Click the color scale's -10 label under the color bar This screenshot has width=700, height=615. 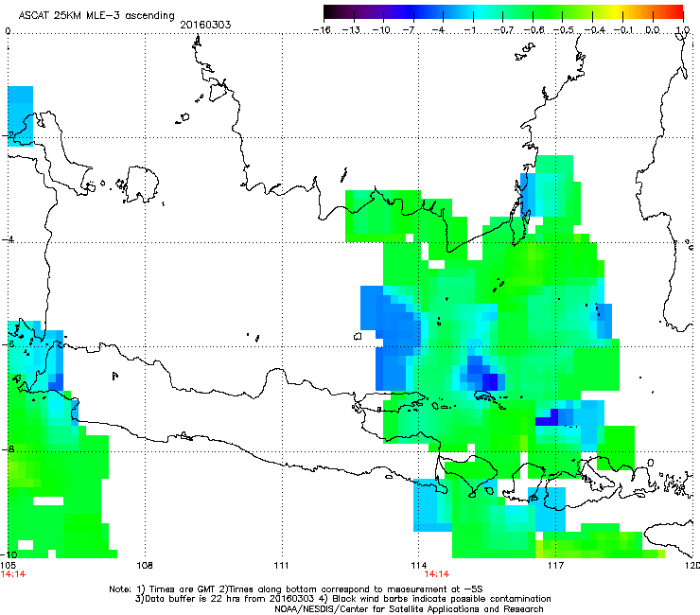pyautogui.click(x=381, y=30)
